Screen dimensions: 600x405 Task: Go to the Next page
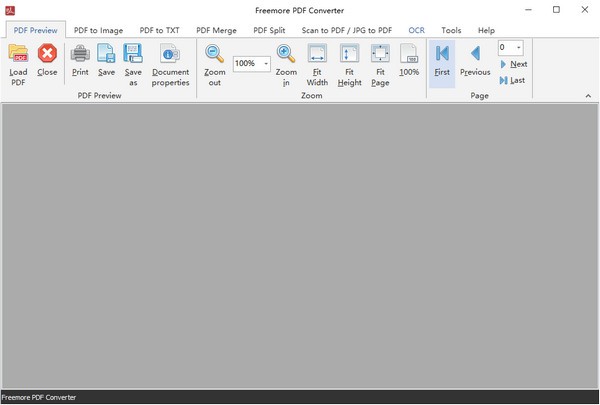514,64
